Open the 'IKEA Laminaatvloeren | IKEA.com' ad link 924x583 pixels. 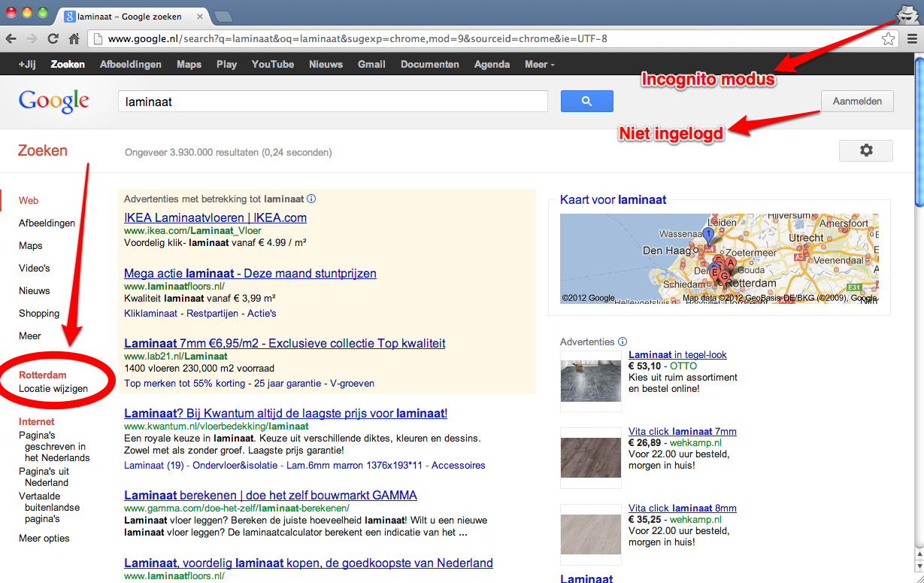coord(215,218)
